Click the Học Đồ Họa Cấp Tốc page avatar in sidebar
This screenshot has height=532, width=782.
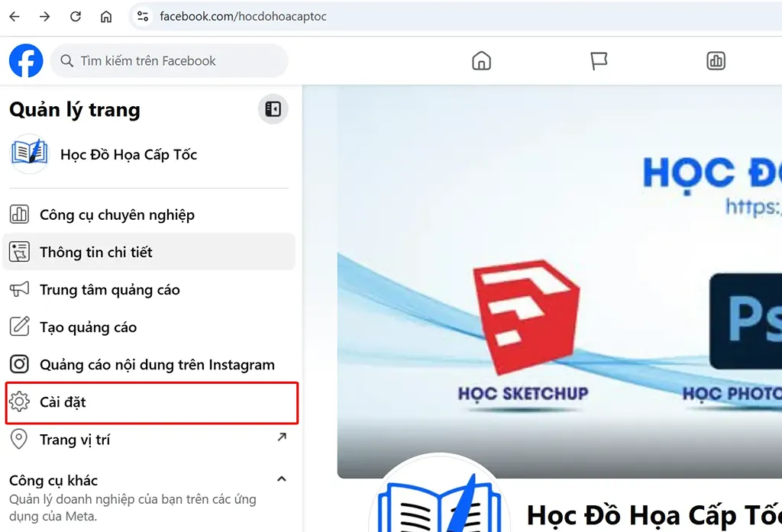click(x=30, y=154)
